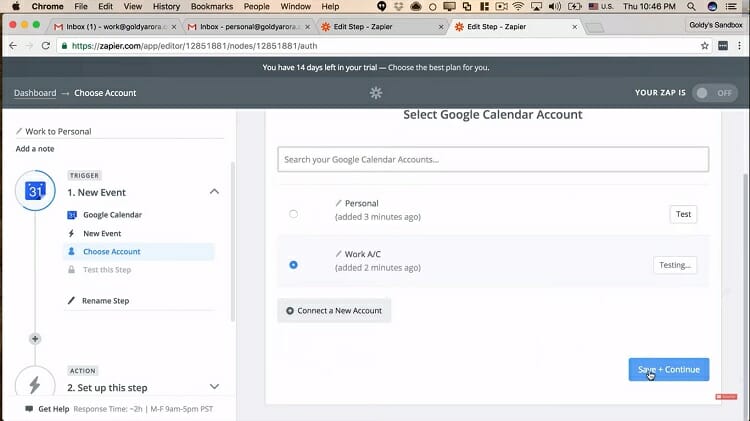This screenshot has height=421, width=750.
Task: Go to Dashboard link
Action: pyautogui.click(x=35, y=93)
